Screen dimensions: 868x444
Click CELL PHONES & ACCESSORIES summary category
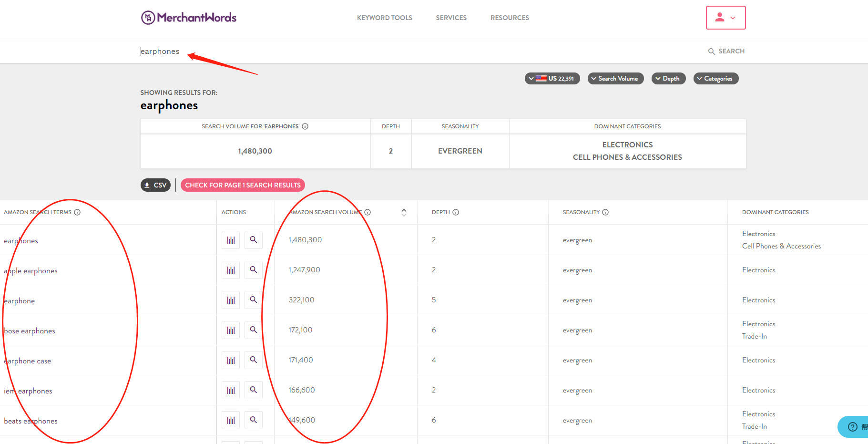pos(627,157)
